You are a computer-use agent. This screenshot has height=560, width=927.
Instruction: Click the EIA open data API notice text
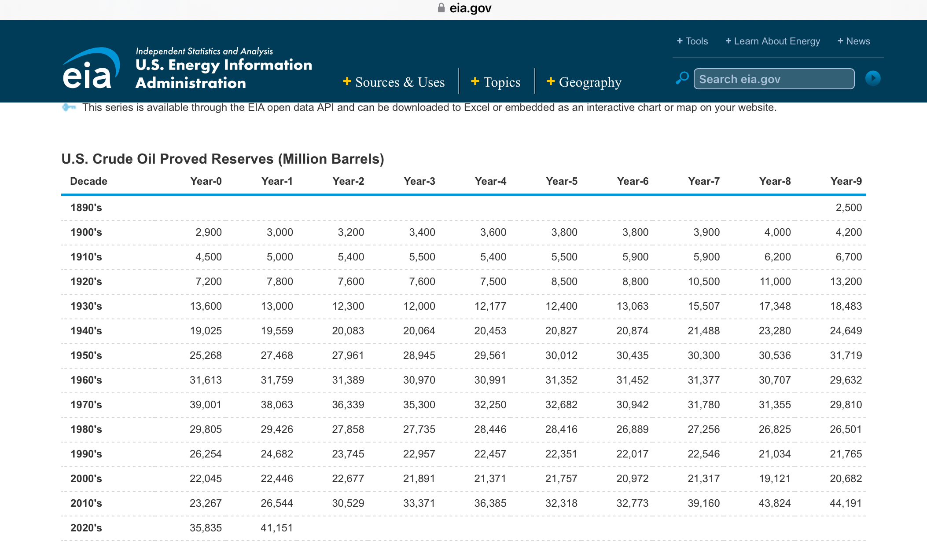click(430, 107)
